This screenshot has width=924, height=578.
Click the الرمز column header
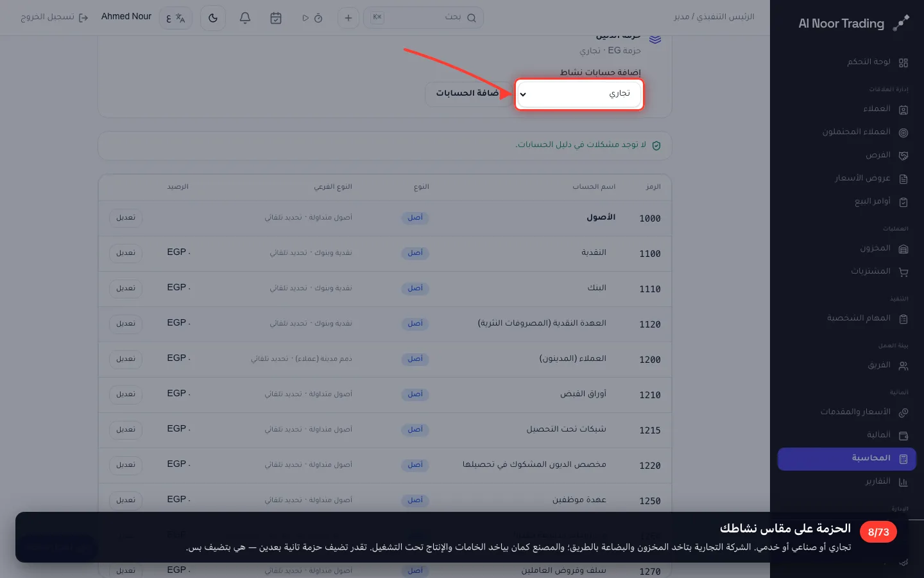point(653,187)
